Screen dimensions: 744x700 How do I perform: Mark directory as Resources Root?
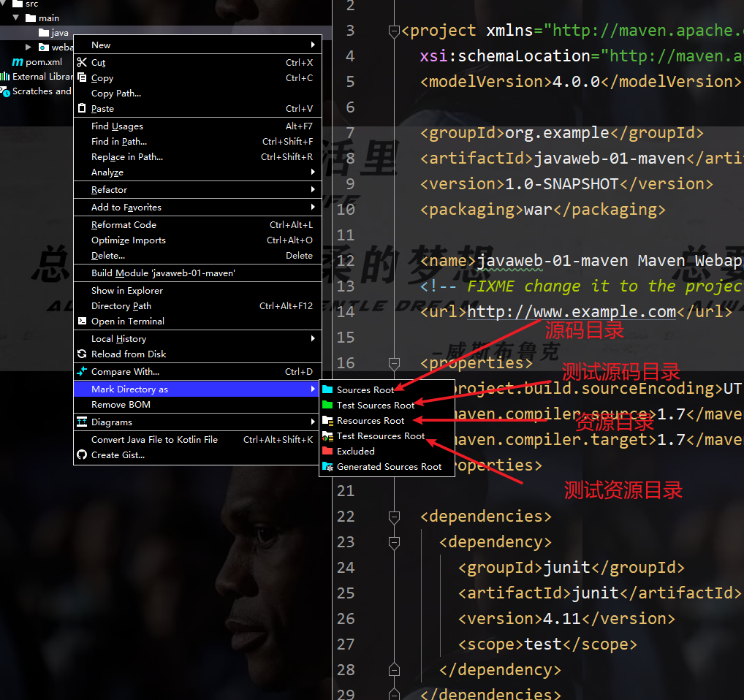click(x=387, y=420)
